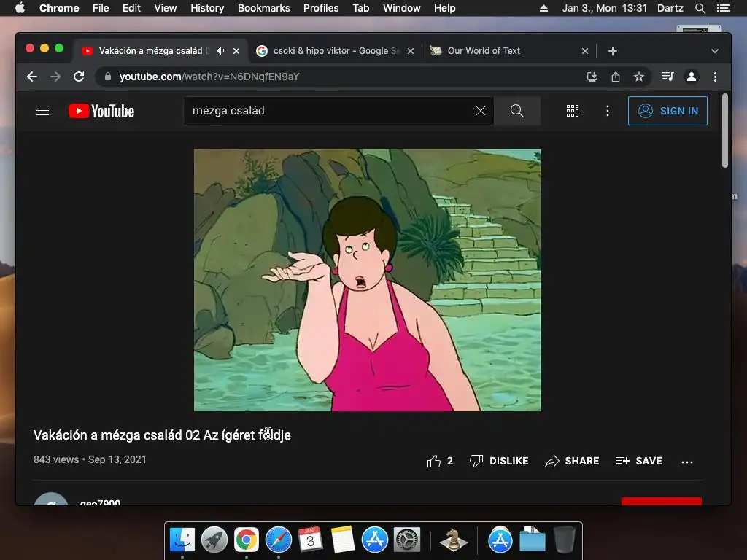Open YouTube settings three-dot menu
The height and width of the screenshot is (560, 747).
(x=608, y=111)
